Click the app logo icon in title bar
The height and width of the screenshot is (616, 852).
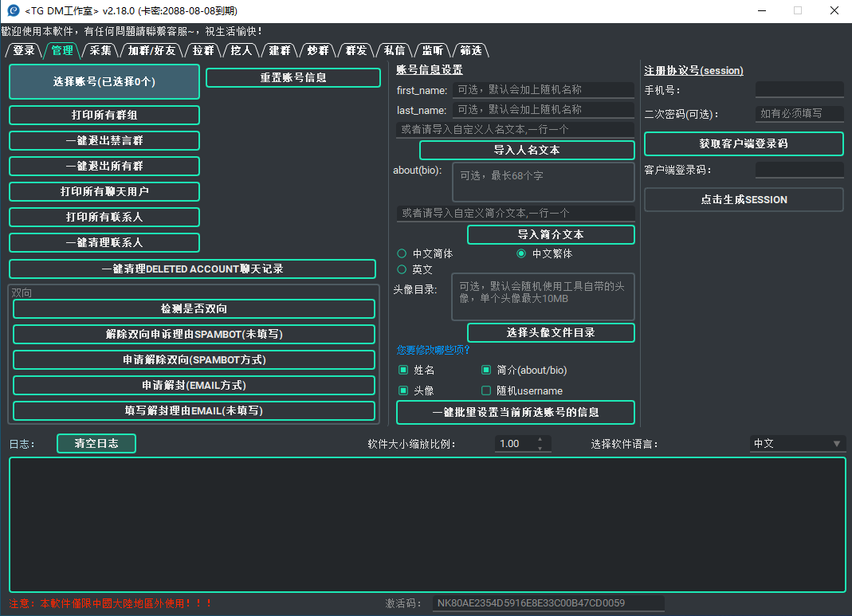click(13, 10)
